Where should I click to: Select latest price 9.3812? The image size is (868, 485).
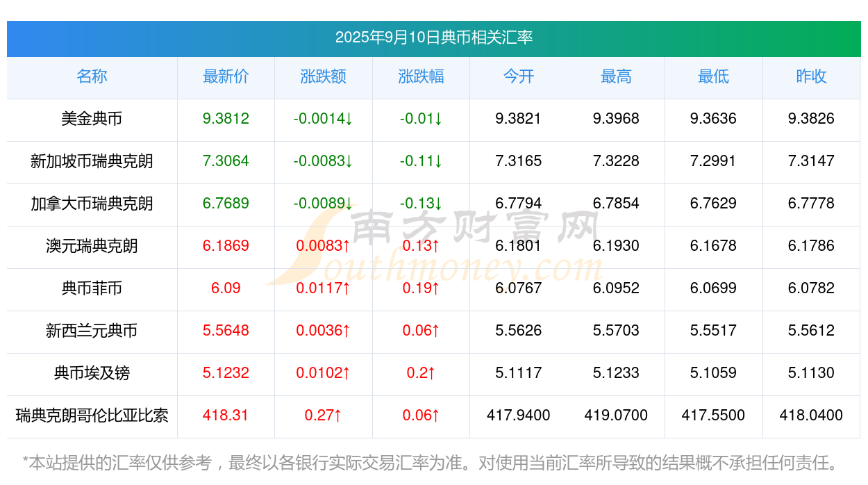tap(226, 119)
